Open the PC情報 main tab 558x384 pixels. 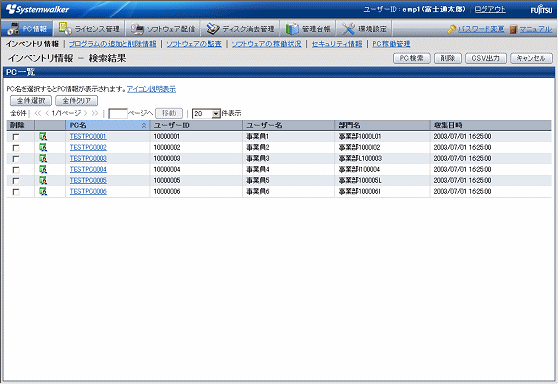click(x=27, y=28)
